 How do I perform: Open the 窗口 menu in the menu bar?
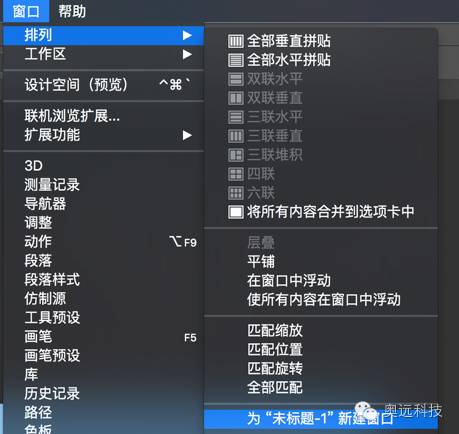pyautogui.click(x=26, y=11)
